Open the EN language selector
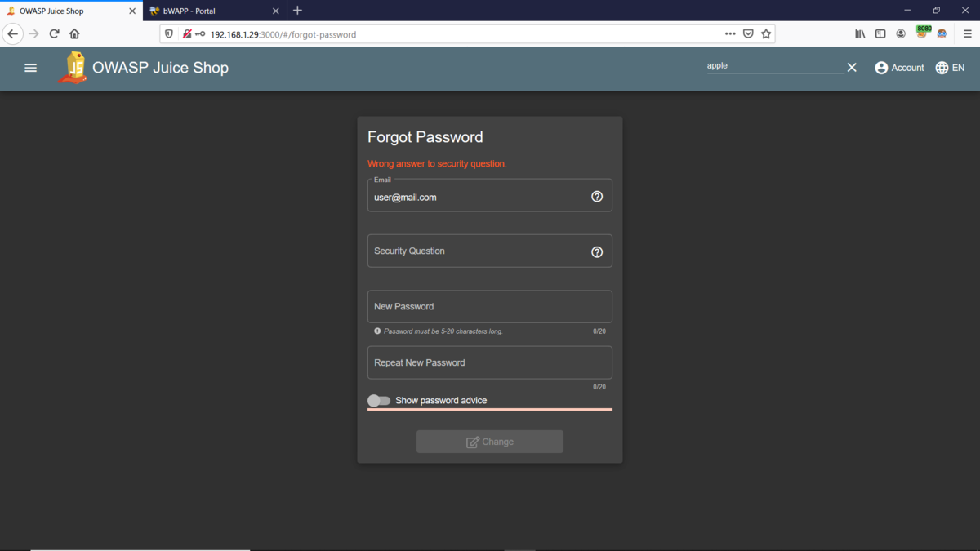This screenshot has height=551, width=980. [950, 68]
